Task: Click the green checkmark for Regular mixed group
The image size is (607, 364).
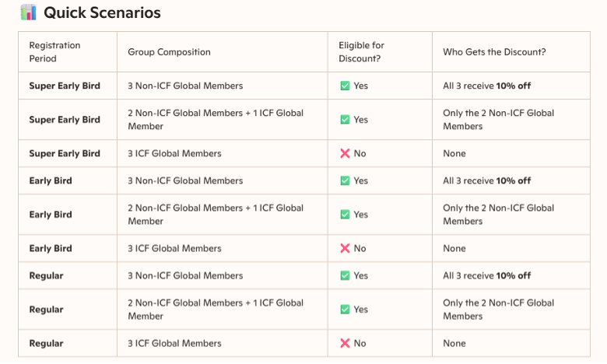Action: [345, 310]
